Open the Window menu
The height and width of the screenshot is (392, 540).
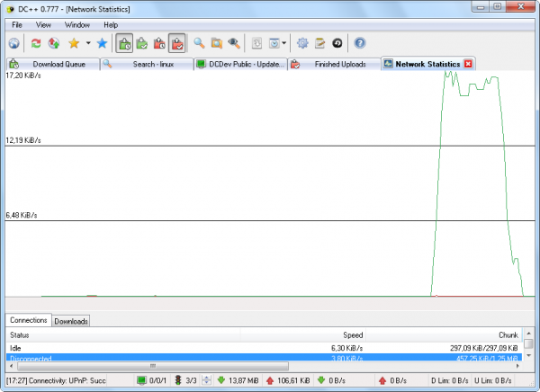(76, 24)
